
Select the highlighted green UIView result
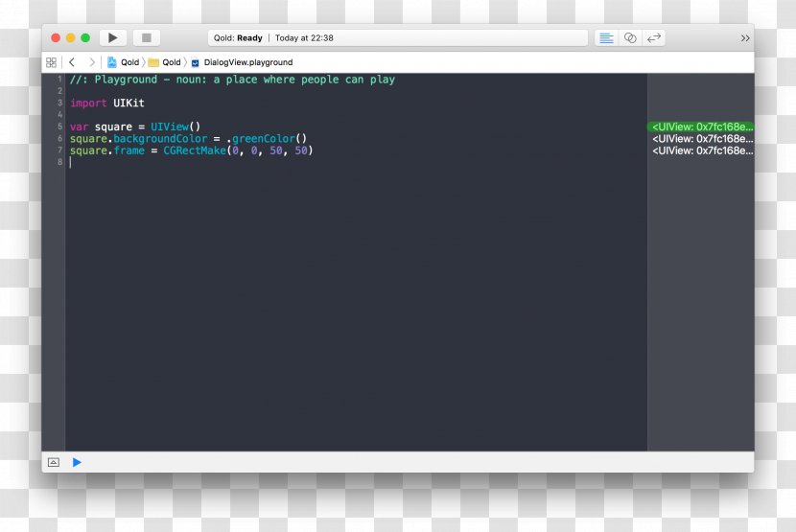click(702, 127)
